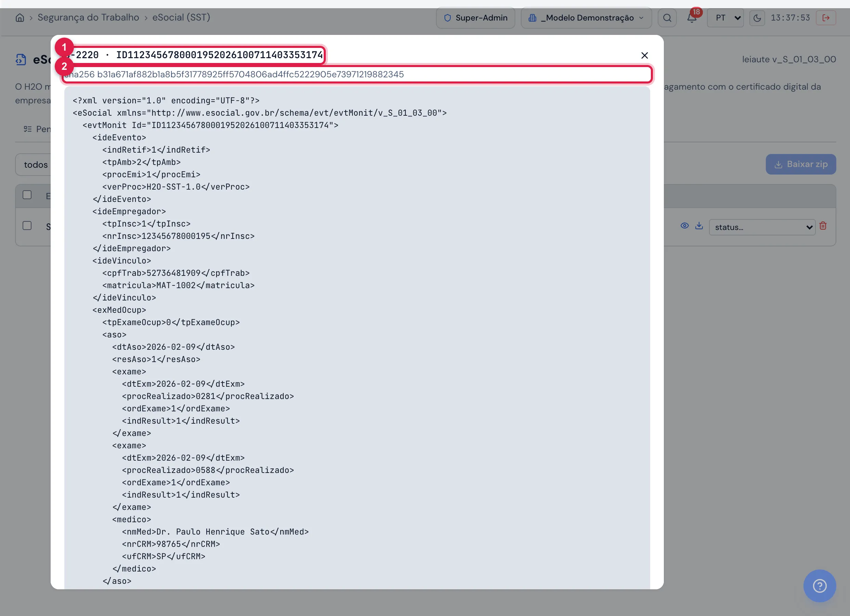Close the XML preview dialog

tap(644, 55)
